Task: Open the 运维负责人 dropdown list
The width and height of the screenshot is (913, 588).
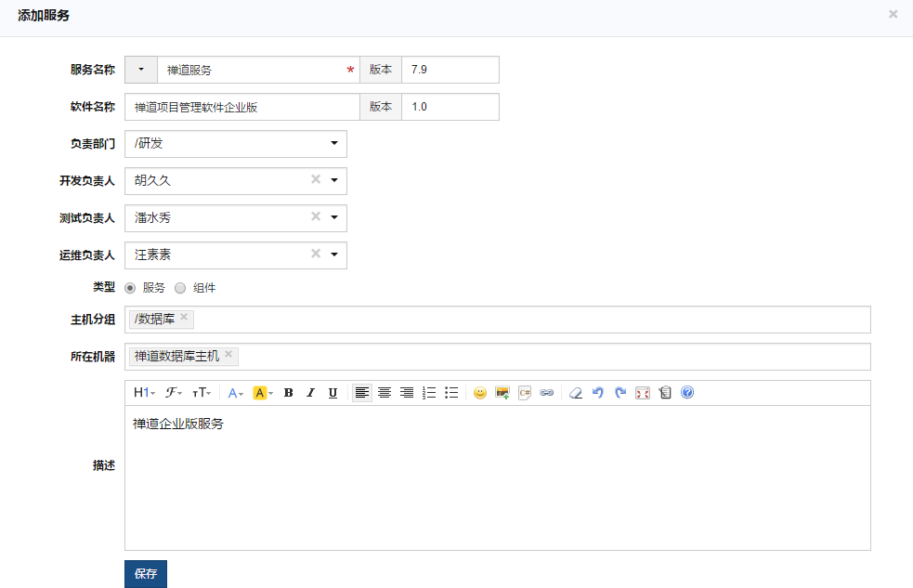Action: (334, 255)
